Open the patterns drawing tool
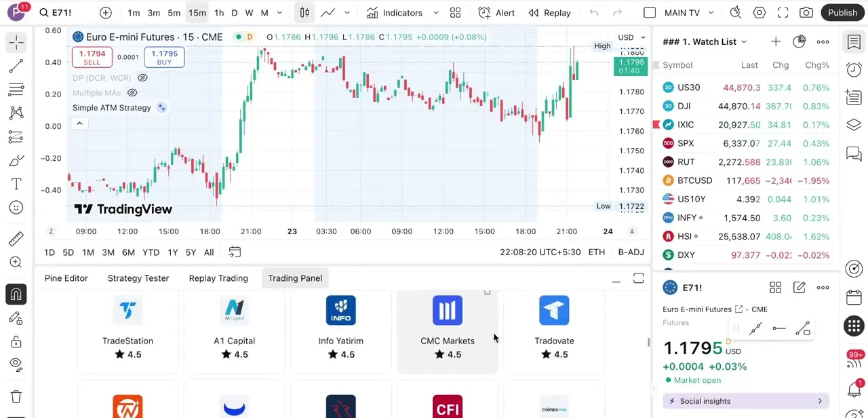The width and height of the screenshot is (868, 418). (16, 113)
